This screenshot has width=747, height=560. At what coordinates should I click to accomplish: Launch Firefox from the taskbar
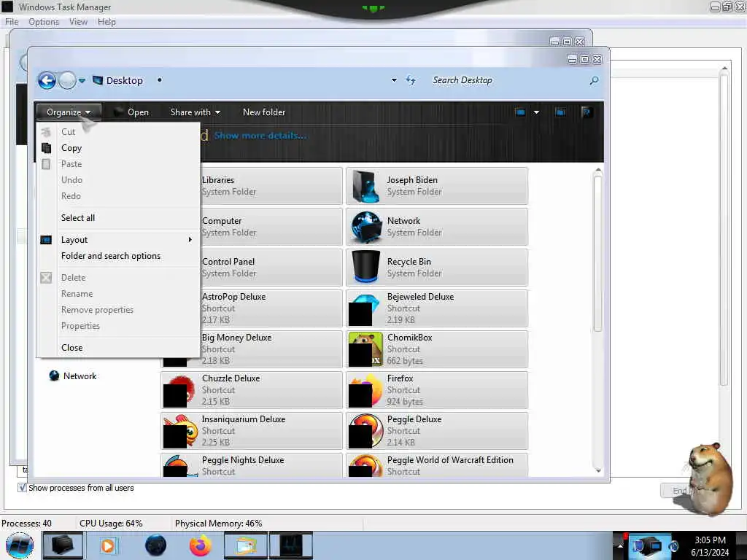pyautogui.click(x=201, y=545)
